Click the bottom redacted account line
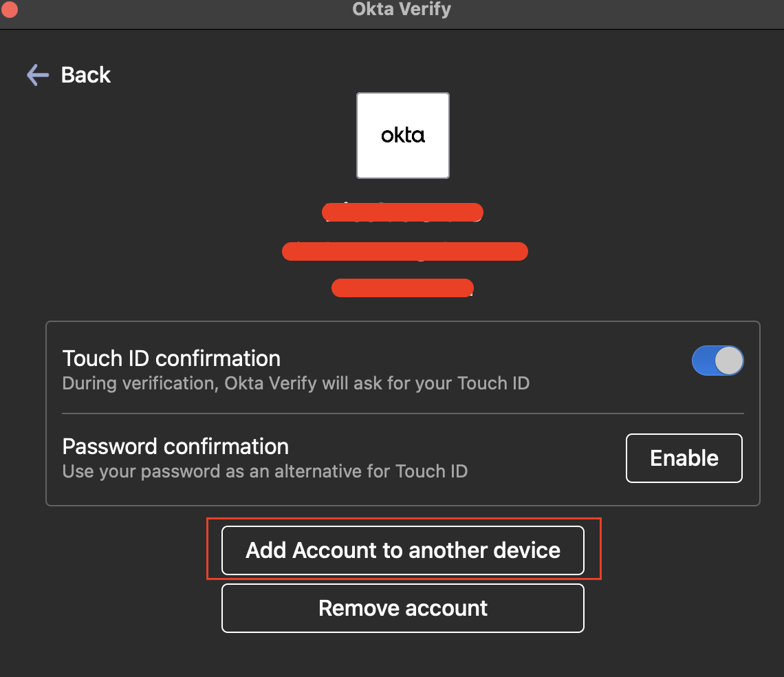This screenshot has height=677, width=784. pyautogui.click(x=402, y=288)
